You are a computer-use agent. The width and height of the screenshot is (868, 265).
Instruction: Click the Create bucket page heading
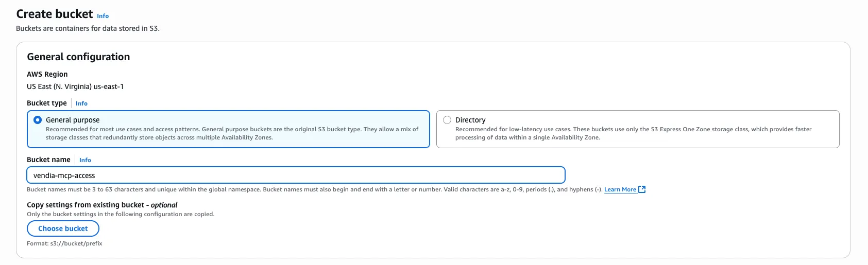click(55, 14)
